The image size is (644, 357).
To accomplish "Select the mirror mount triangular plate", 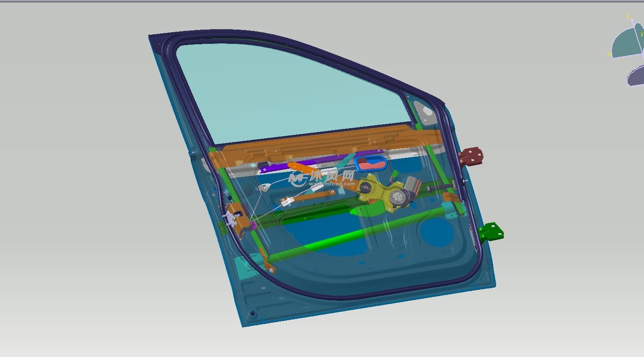I will click(425, 112).
